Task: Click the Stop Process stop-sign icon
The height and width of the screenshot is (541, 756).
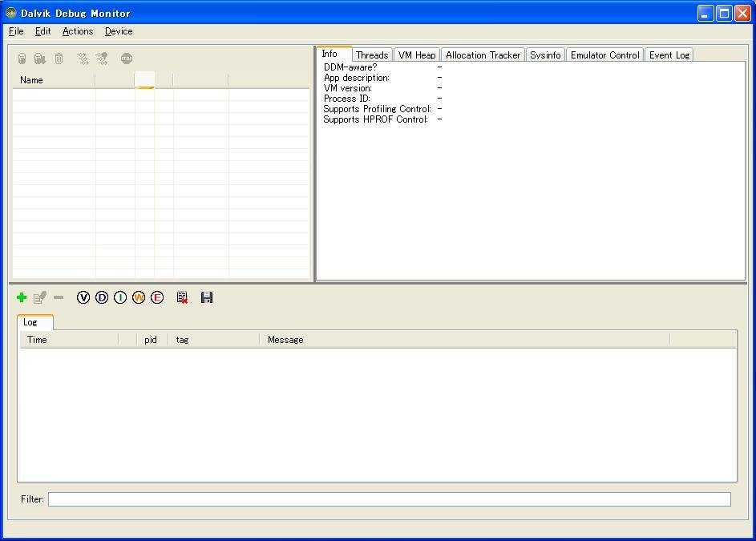Action: [x=127, y=59]
